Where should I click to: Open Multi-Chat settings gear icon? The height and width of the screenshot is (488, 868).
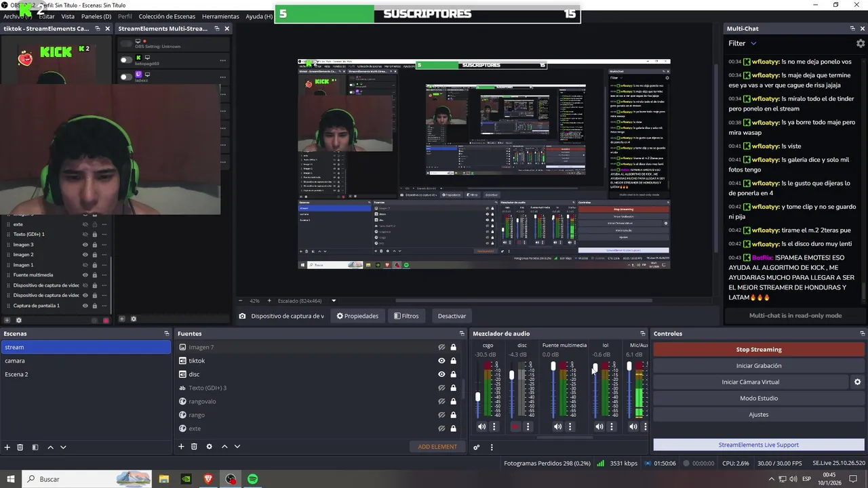pos(861,43)
